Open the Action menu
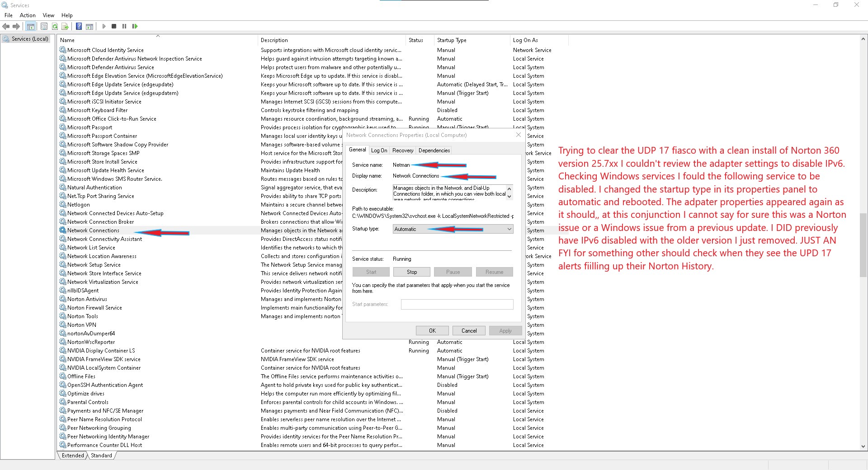This screenshot has height=470, width=868. click(28, 15)
